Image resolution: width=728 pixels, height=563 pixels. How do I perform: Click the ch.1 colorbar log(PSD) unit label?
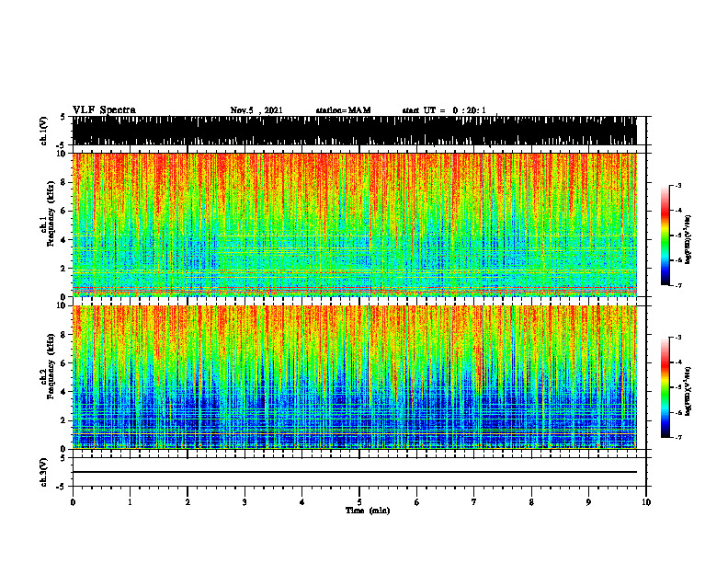(688, 239)
